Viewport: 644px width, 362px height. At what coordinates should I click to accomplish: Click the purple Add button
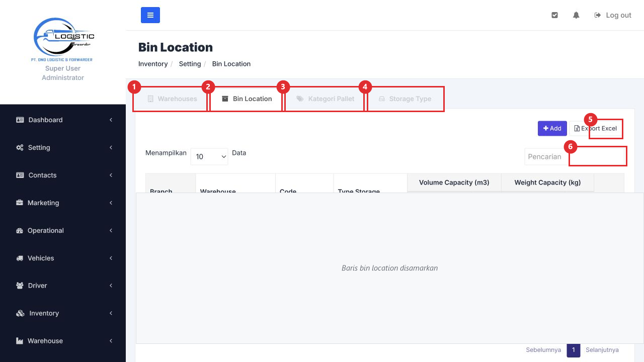[x=552, y=128]
